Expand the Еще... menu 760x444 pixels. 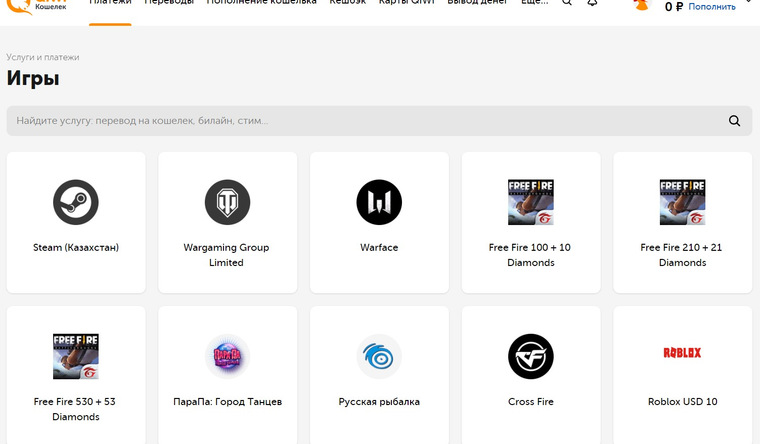point(535,2)
